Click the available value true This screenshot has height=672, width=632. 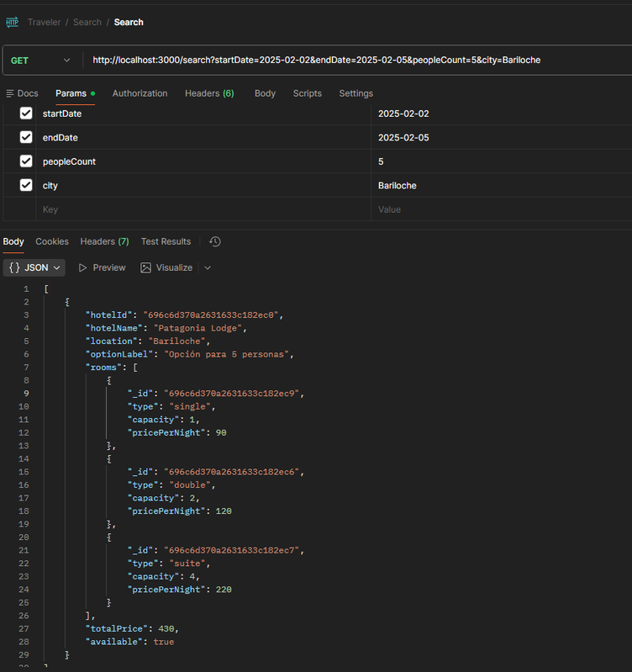click(164, 642)
